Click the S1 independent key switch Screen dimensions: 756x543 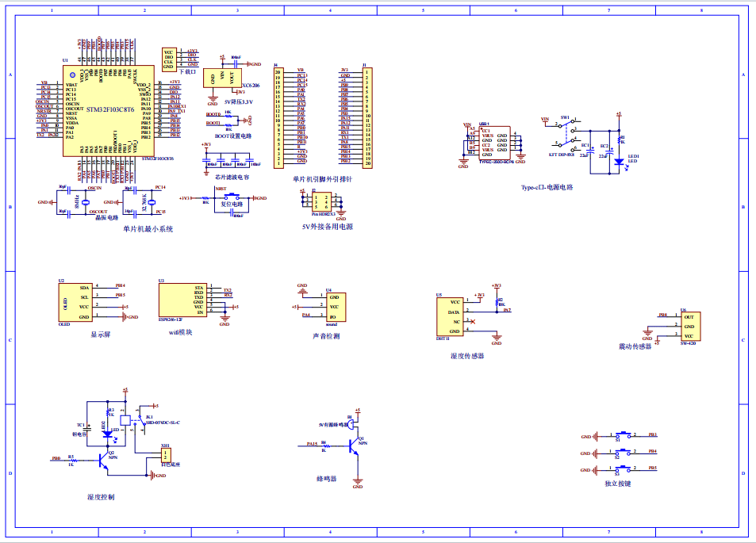pos(624,435)
